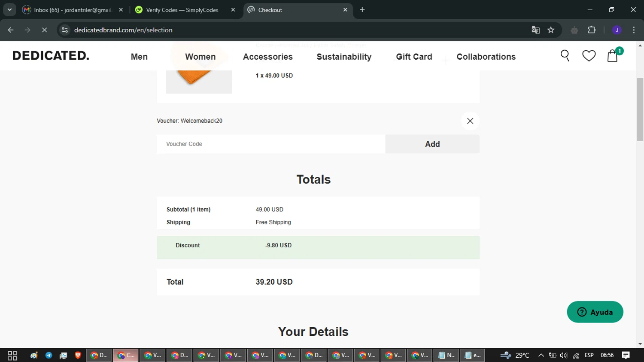Open the Chrome profile avatar J
The width and height of the screenshot is (644, 362).
617,30
